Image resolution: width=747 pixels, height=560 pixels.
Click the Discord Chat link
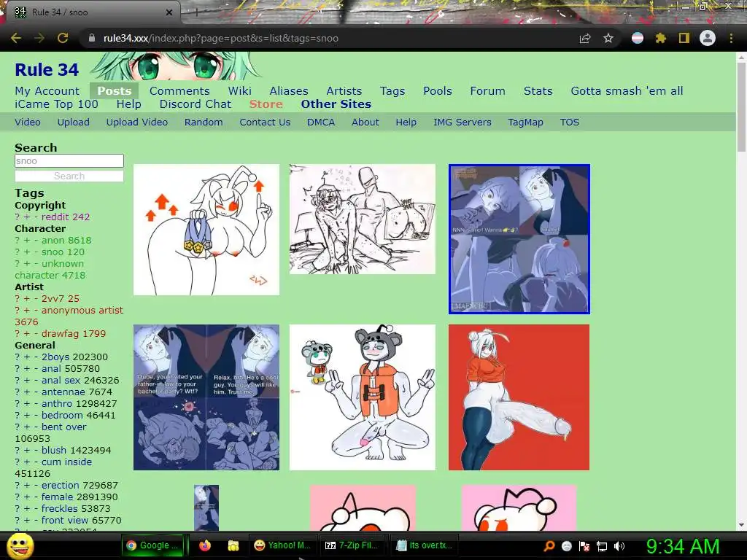pos(196,104)
